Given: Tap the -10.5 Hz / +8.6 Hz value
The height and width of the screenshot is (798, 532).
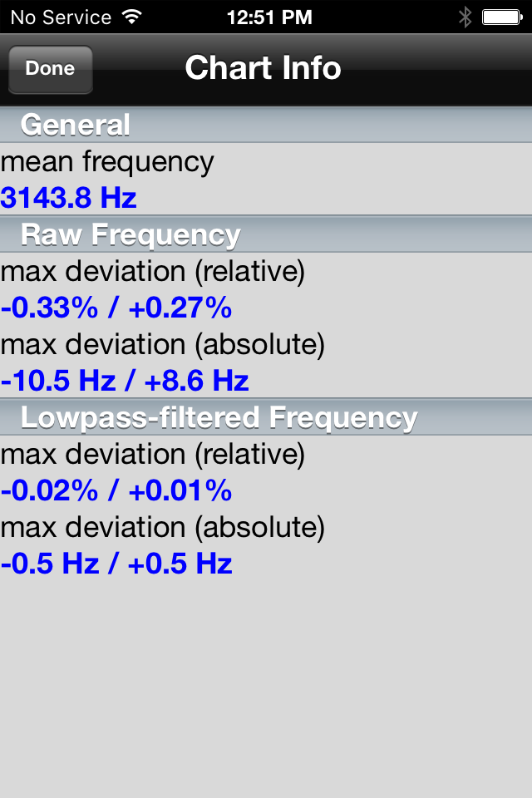Looking at the screenshot, I should click(x=125, y=381).
